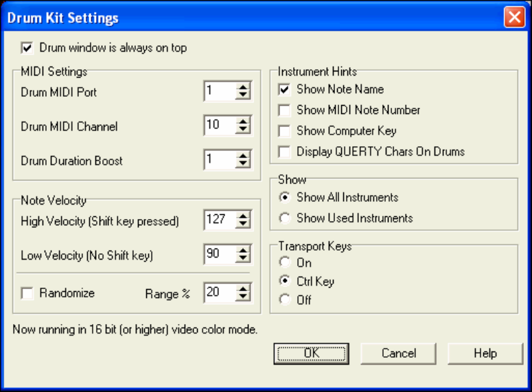Enable the Randomize velocity checkbox
Screen dimensions: 532x392
pos(27,293)
